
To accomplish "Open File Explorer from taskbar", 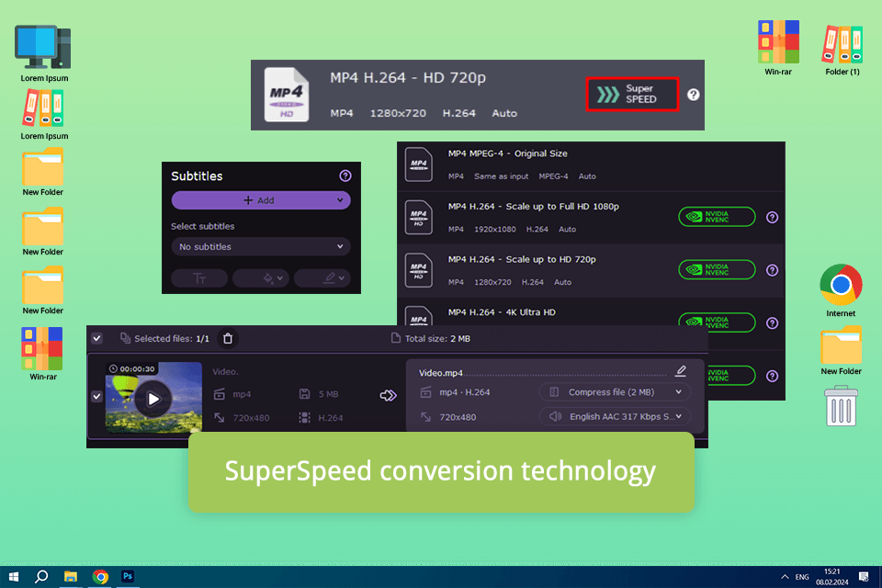I will 71,577.
